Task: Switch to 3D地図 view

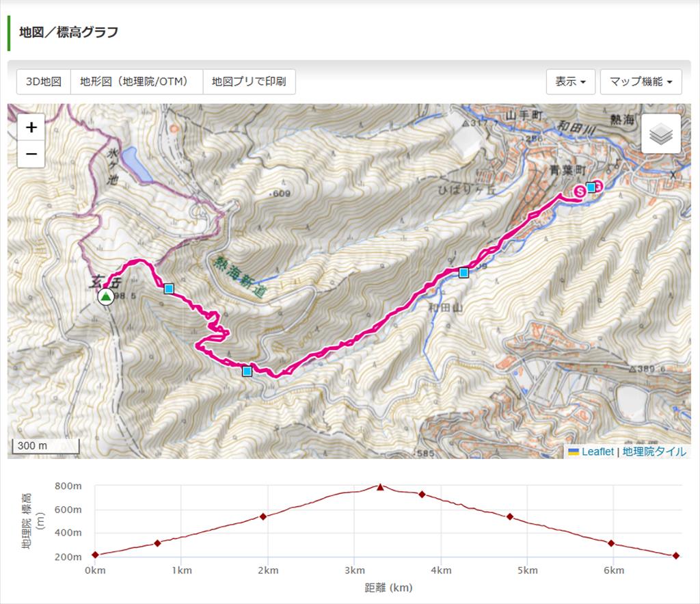Action: click(44, 81)
